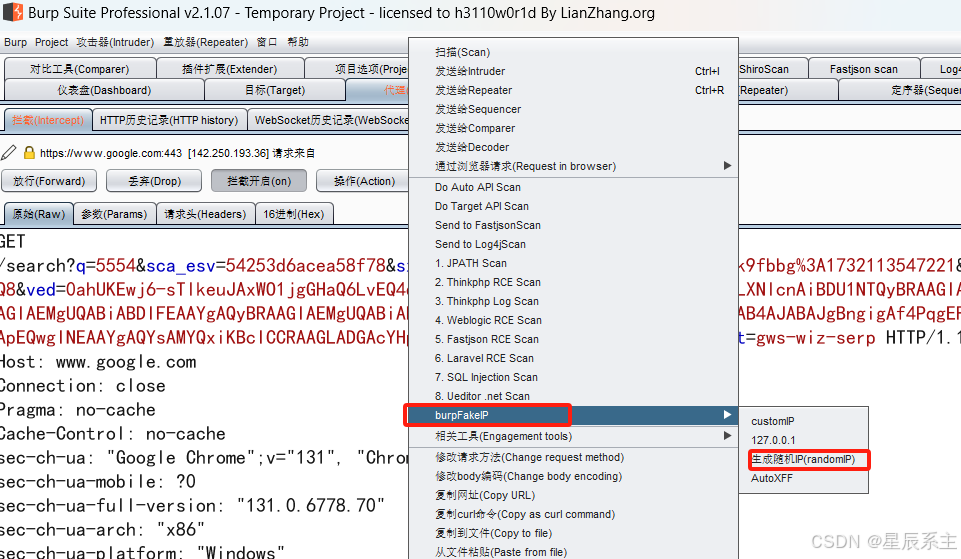The height and width of the screenshot is (559, 961).
Task: Switch to the 插件扩展(Extender) tab
Action: pos(230,69)
